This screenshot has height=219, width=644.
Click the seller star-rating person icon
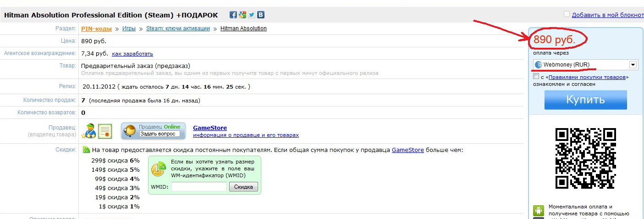(x=88, y=131)
